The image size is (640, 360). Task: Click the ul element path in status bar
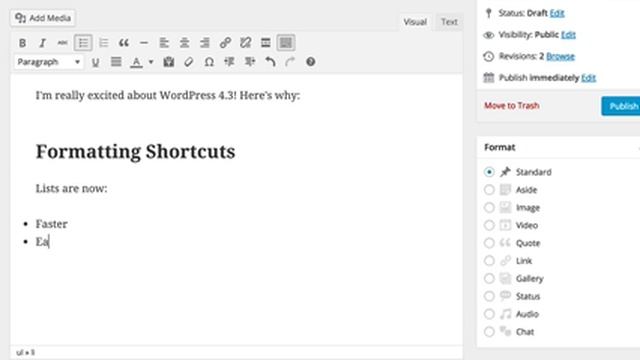pos(19,352)
